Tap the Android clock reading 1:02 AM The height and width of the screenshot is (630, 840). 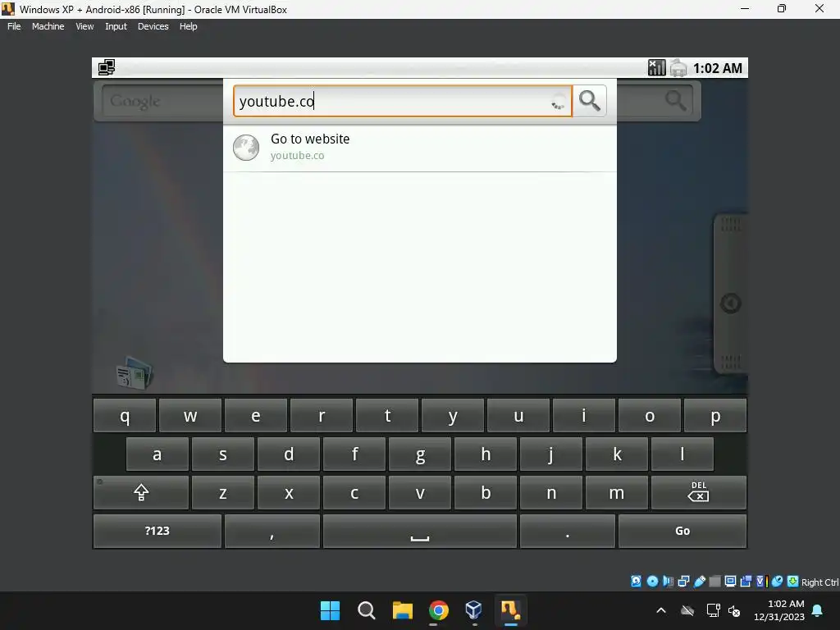pyautogui.click(x=717, y=68)
